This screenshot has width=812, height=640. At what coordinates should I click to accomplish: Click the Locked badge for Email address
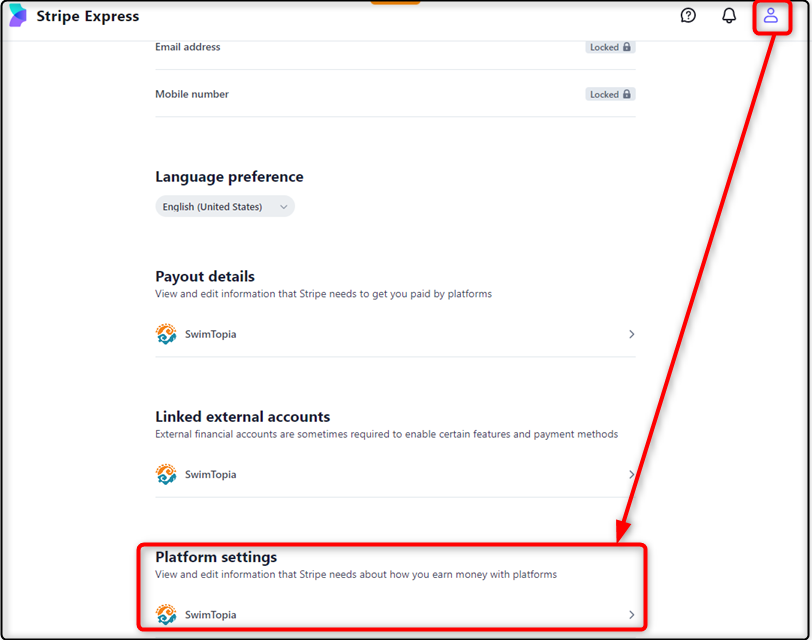click(x=611, y=47)
